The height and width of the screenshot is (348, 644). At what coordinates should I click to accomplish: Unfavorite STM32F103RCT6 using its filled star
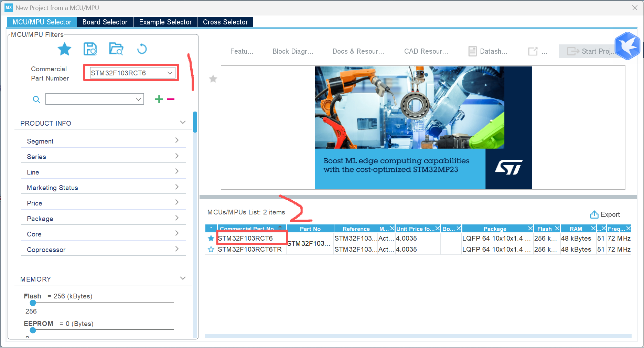211,238
